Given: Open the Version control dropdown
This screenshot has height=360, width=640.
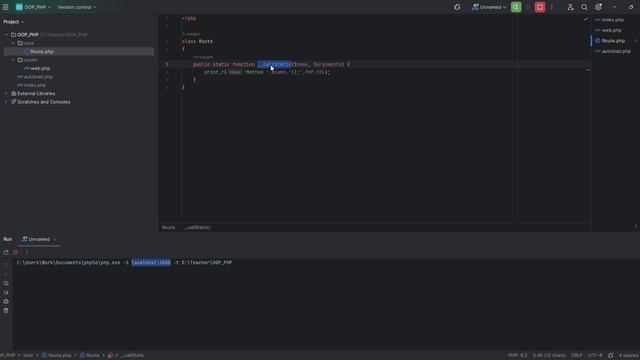Looking at the screenshot, I should coord(76,7).
